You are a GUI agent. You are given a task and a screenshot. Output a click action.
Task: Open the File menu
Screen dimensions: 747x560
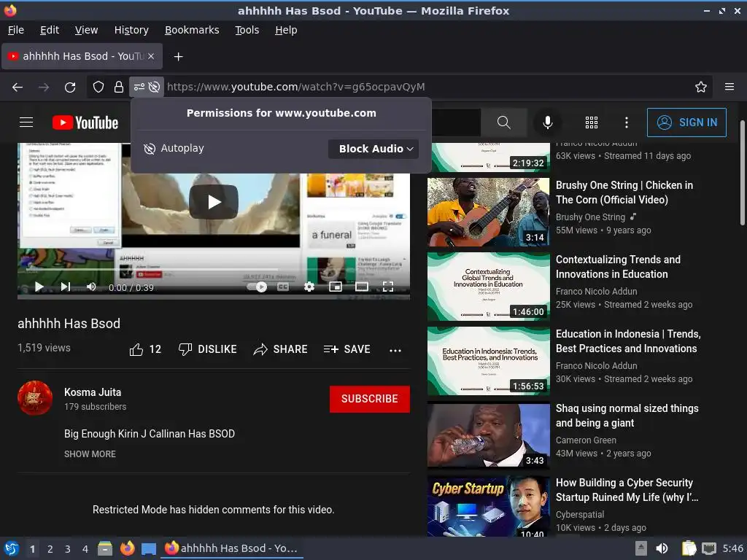point(16,30)
